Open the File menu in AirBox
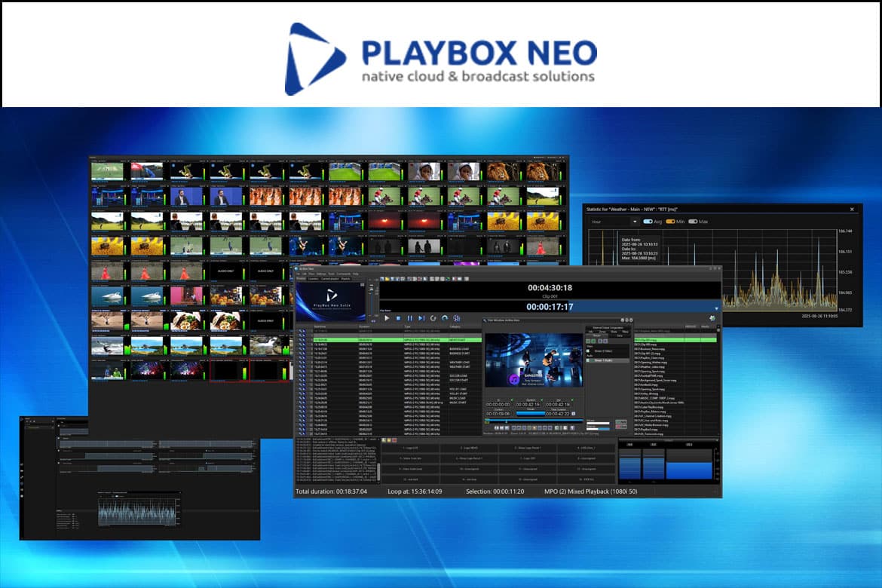882x588 pixels. [x=298, y=274]
